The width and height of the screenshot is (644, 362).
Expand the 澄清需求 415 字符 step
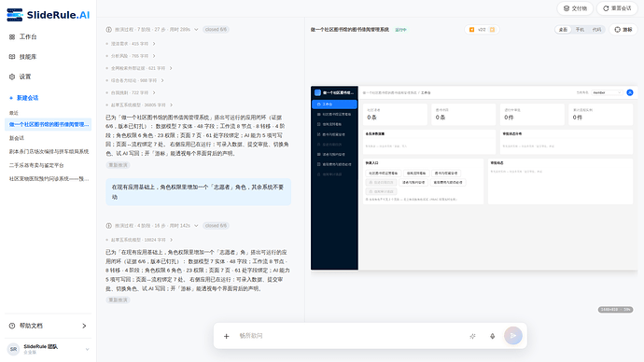click(131, 44)
